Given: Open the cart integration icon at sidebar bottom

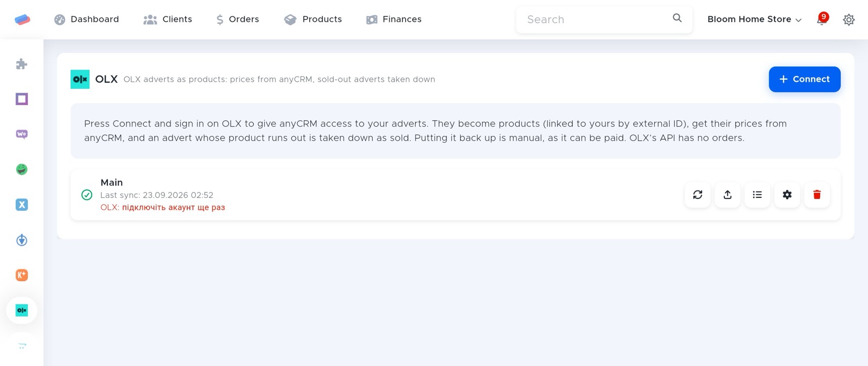Looking at the screenshot, I should [x=22, y=345].
